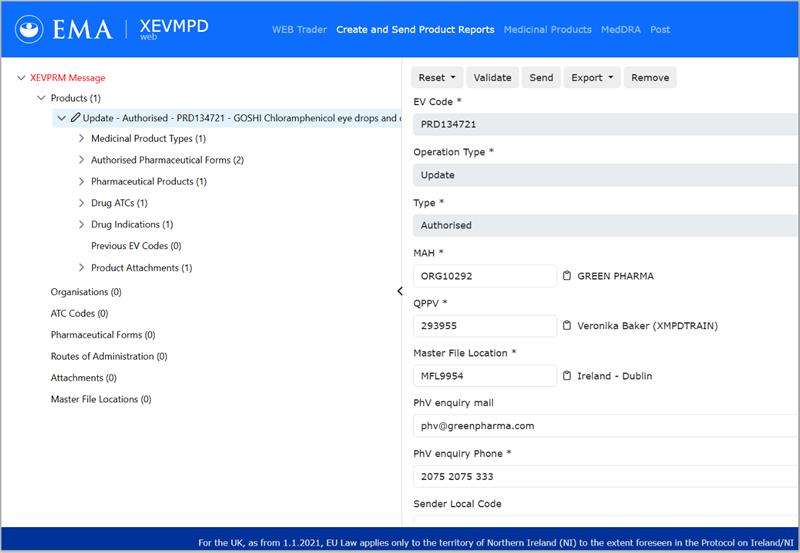Click the Ireland - Dublin text
Screen dimensions: 800x553
[614, 376]
